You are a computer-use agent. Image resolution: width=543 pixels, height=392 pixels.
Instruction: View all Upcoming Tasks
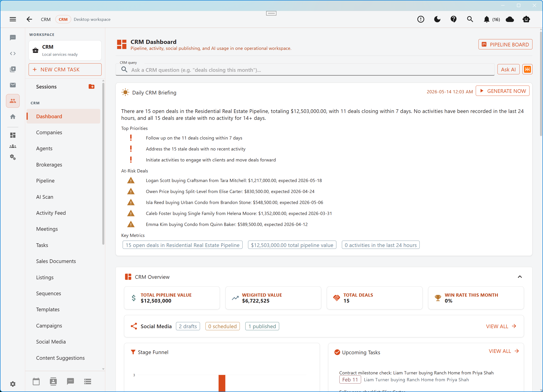pos(504,351)
